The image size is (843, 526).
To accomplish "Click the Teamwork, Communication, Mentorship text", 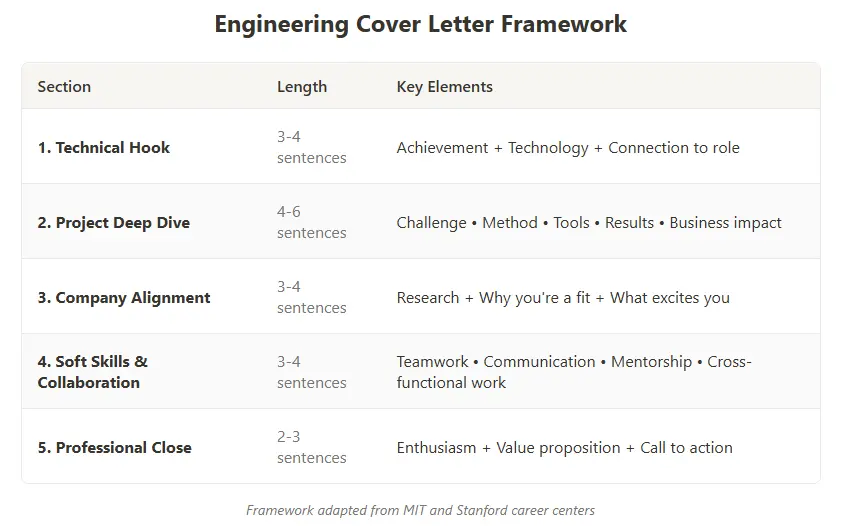I will tap(573, 372).
